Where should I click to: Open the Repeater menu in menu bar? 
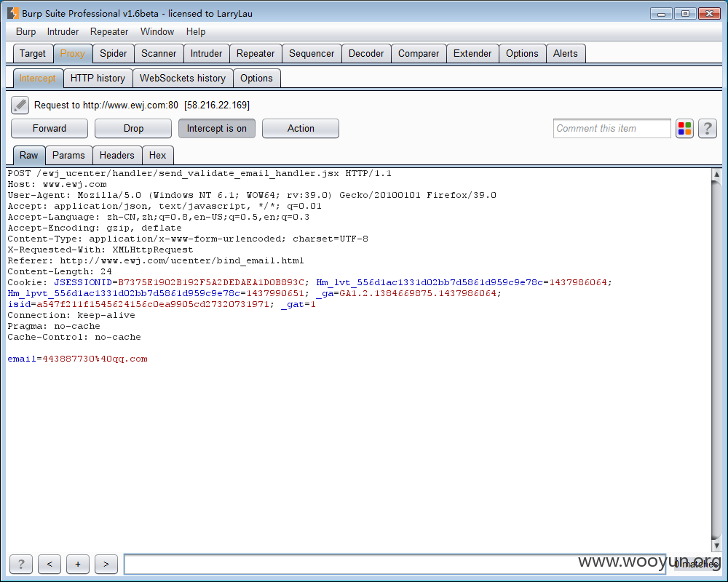coord(109,31)
